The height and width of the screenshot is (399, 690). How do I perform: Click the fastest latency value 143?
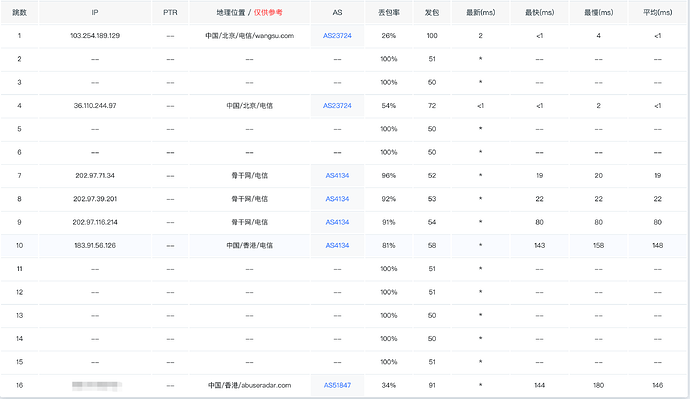[x=540, y=245]
